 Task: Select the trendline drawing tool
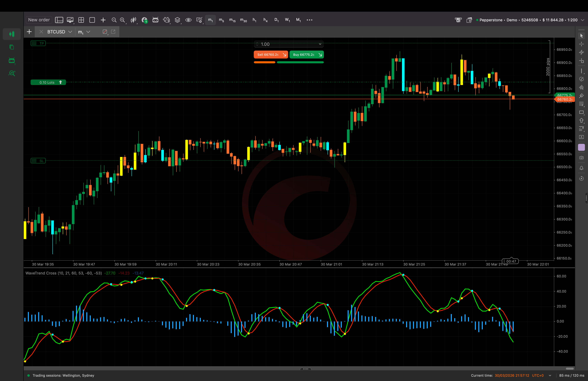582,71
